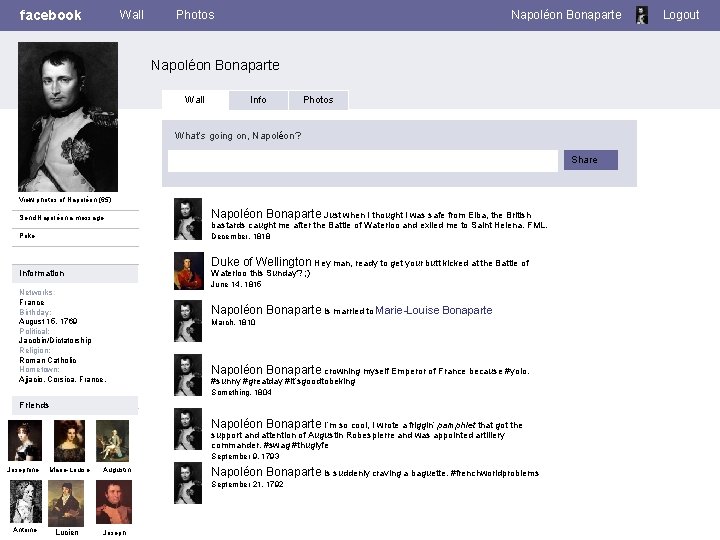Click the 'Ajaccio, Corsica, France.' hometown text
Viewport: 720px width, 540px height.
coord(62,379)
